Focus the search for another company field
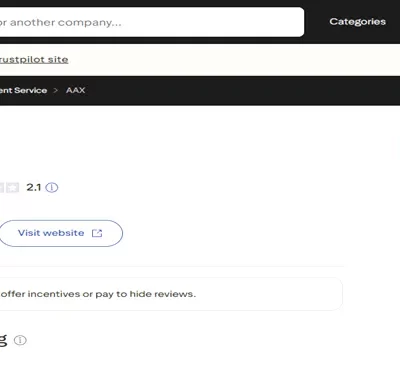The image size is (400, 369). pos(152,22)
